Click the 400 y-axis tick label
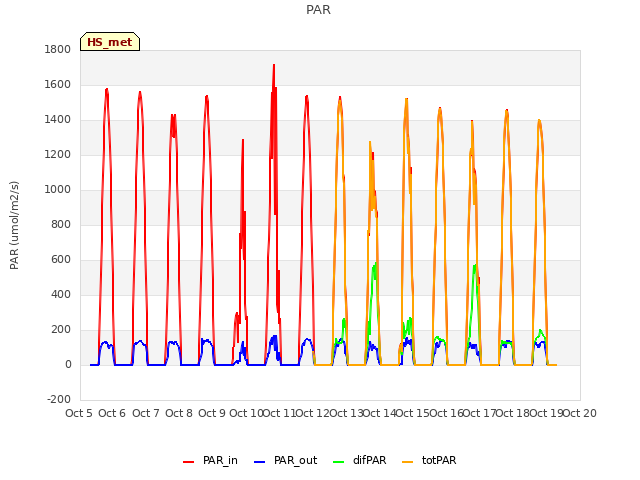 (x=61, y=295)
